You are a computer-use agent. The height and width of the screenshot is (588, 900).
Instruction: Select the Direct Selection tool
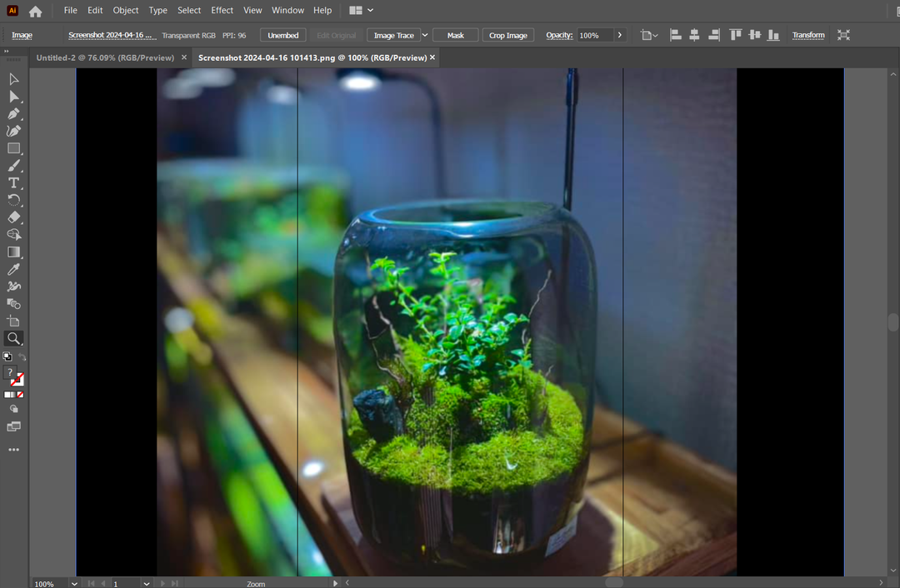pyautogui.click(x=13, y=97)
